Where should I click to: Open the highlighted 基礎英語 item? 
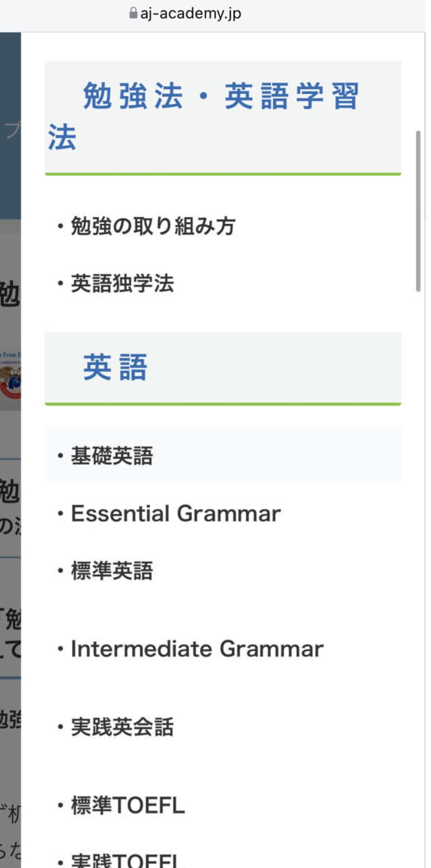112,456
